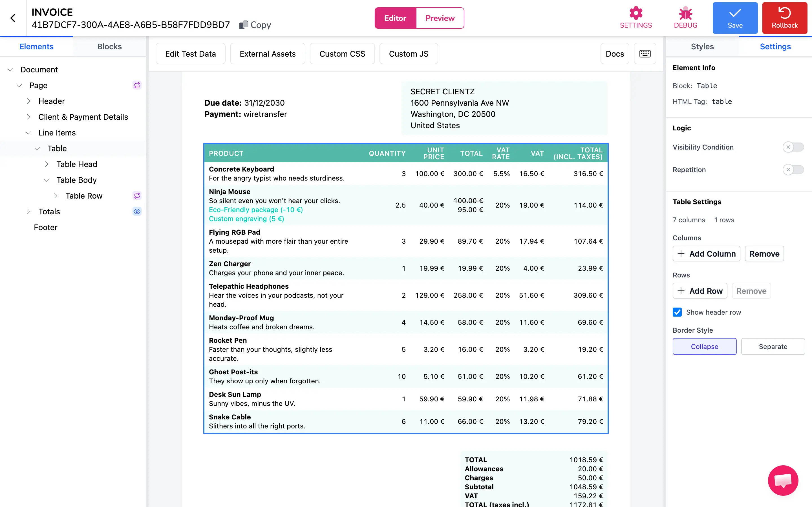
Task: Open the Debug bug icon
Action: click(x=685, y=14)
